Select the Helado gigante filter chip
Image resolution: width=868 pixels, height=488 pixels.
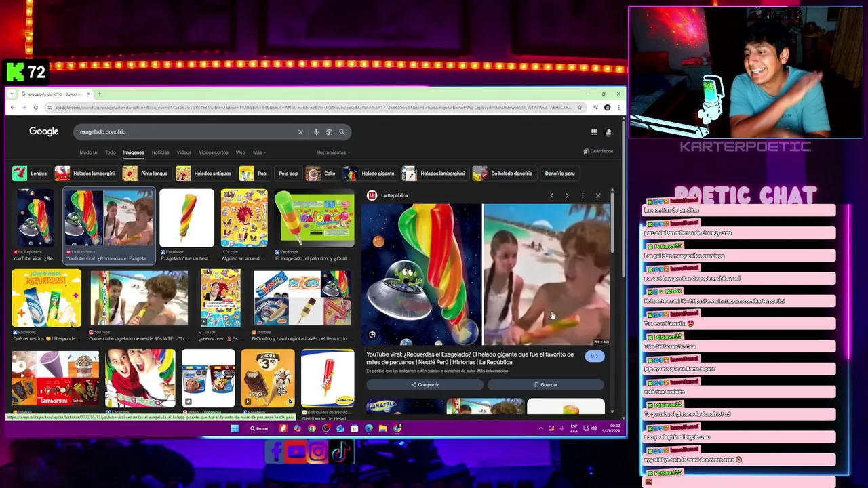click(370, 174)
